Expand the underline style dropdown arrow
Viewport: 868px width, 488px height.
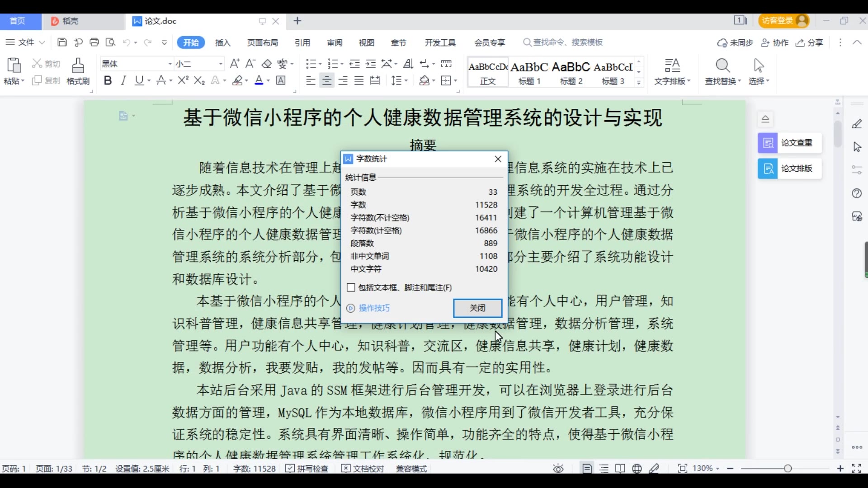pyautogui.click(x=149, y=81)
